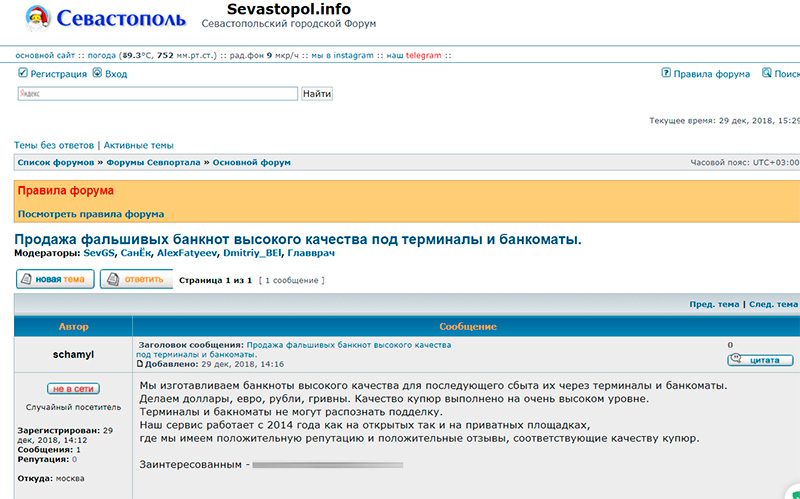Click the Найти search button
800x499 pixels.
click(x=317, y=93)
